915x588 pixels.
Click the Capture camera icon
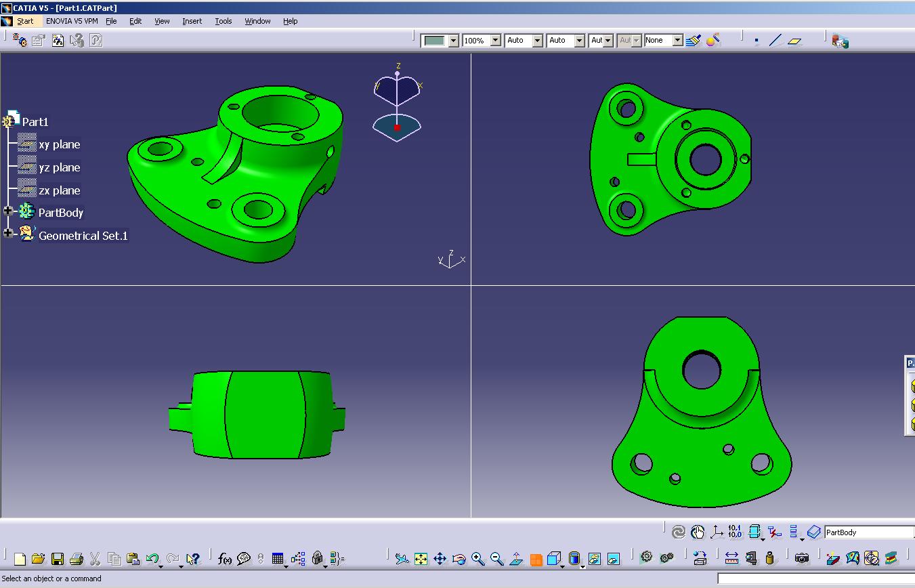pyautogui.click(x=802, y=558)
